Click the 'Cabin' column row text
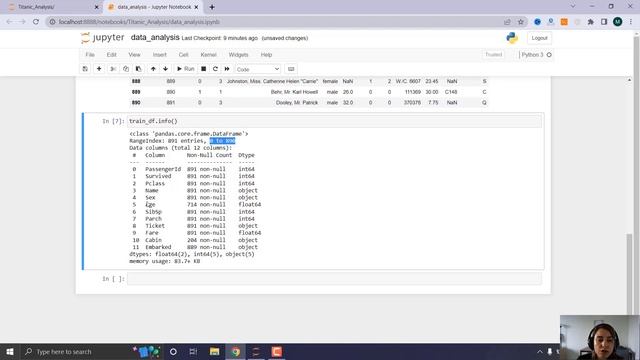The width and height of the screenshot is (640, 360). 153,240
